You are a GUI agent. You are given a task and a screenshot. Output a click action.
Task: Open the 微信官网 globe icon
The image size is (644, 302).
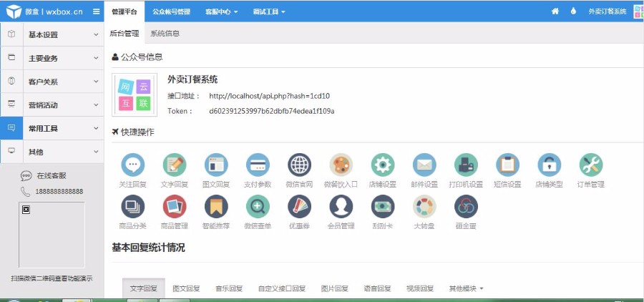[299, 165]
